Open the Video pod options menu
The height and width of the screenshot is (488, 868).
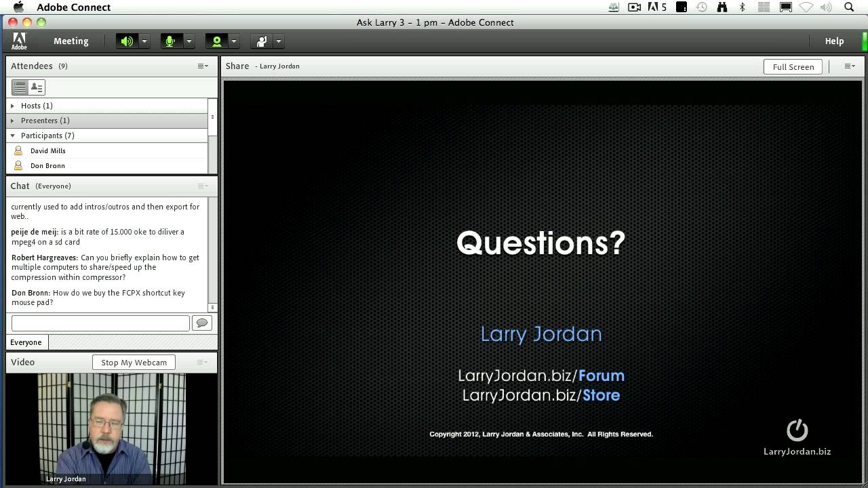(203, 362)
